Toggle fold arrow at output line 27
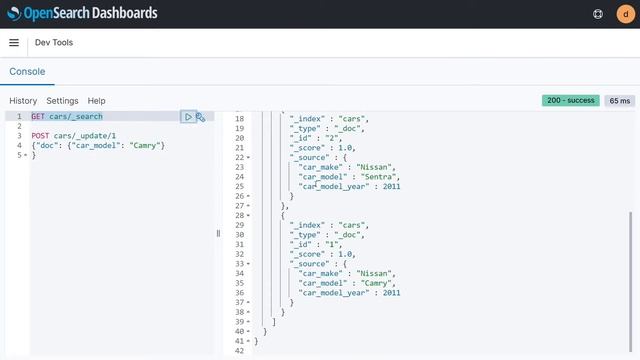Screen dimensions: 640x360 coord(248,206)
